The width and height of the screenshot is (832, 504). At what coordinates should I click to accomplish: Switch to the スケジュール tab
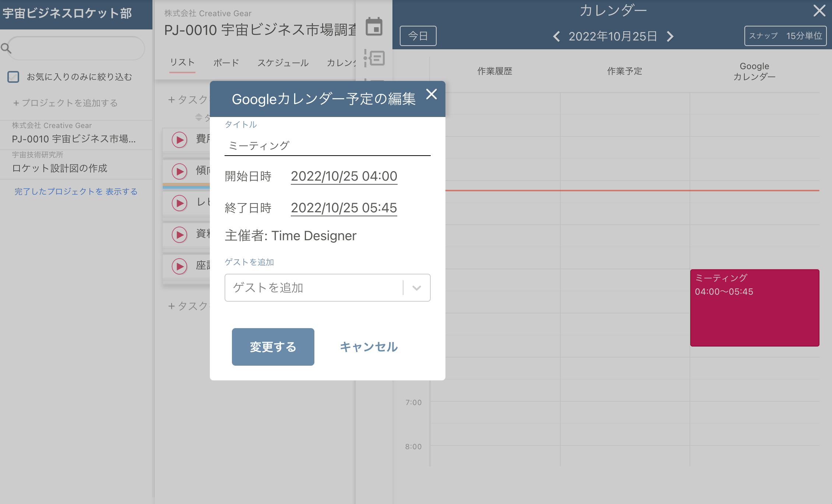(x=283, y=63)
